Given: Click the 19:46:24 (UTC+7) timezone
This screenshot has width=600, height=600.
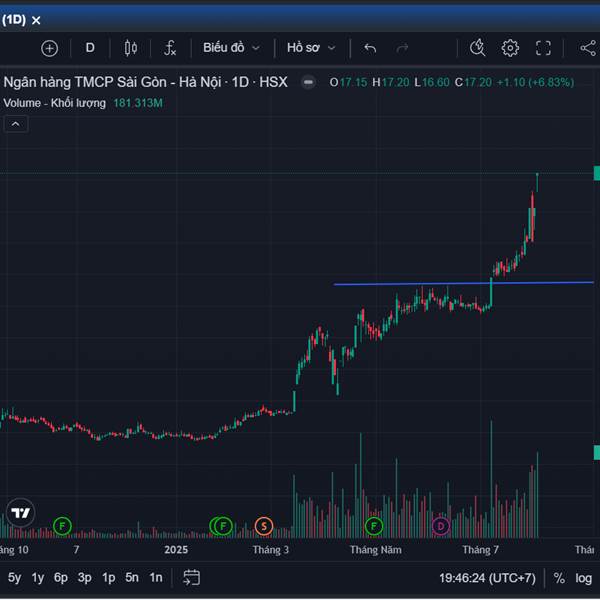Looking at the screenshot, I should click(488, 578).
